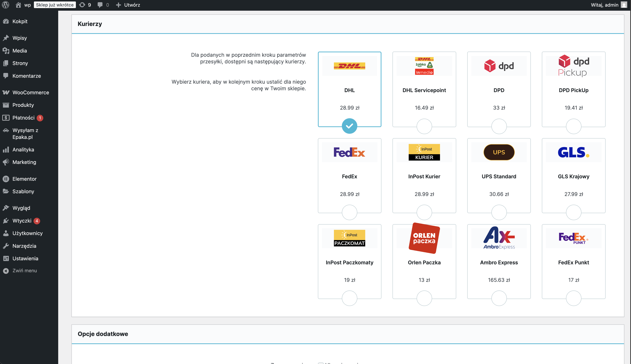The height and width of the screenshot is (364, 631).
Task: Click the Ambro Express logo thumbnail
Action: (499, 238)
